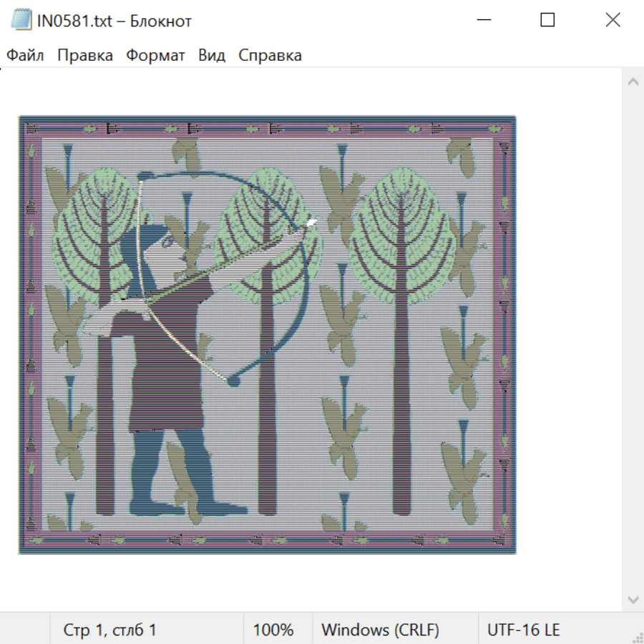This screenshot has width=644, height=644.
Task: Maximize the Блокнот window
Action: tap(547, 20)
